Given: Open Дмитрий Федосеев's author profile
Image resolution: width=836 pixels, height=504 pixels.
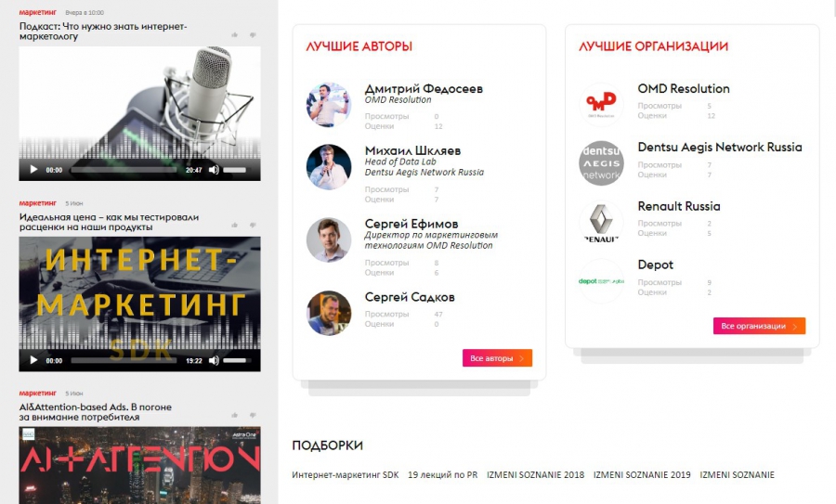Looking at the screenshot, I should (424, 88).
